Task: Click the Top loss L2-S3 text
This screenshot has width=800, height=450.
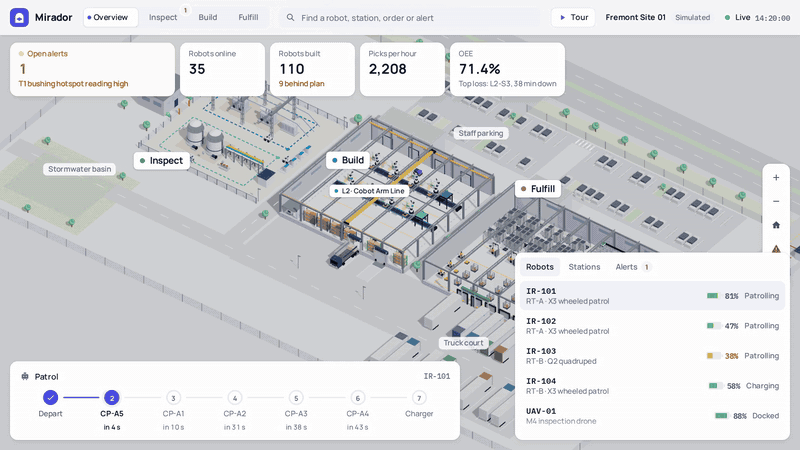Action: (507, 84)
